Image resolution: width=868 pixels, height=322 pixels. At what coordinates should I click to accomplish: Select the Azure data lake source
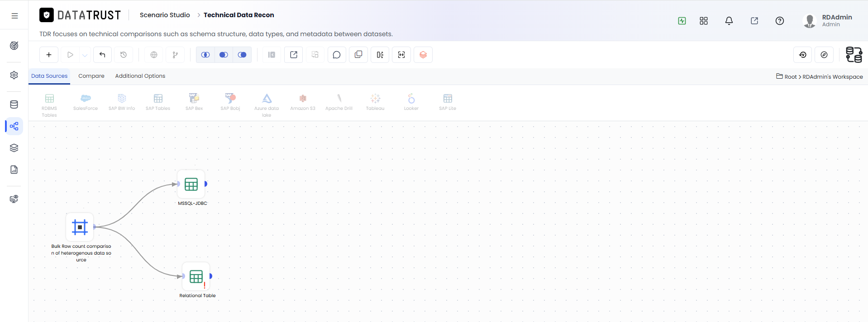pos(267,105)
